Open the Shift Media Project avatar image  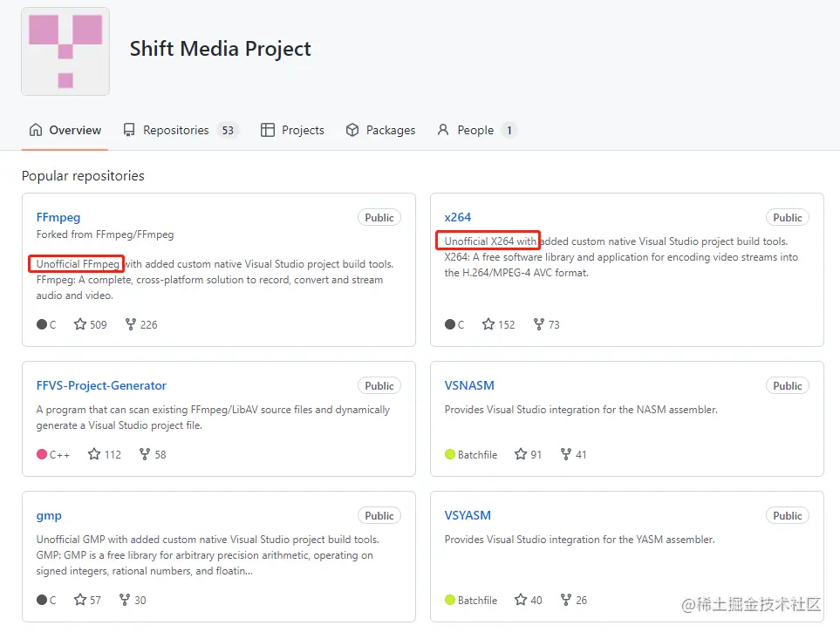[x=65, y=51]
